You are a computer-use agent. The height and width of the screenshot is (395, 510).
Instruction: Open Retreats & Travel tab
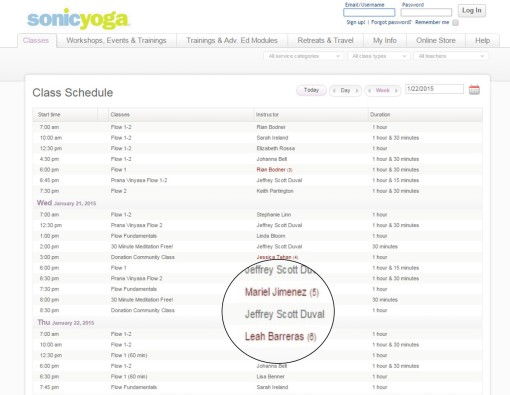coord(325,40)
